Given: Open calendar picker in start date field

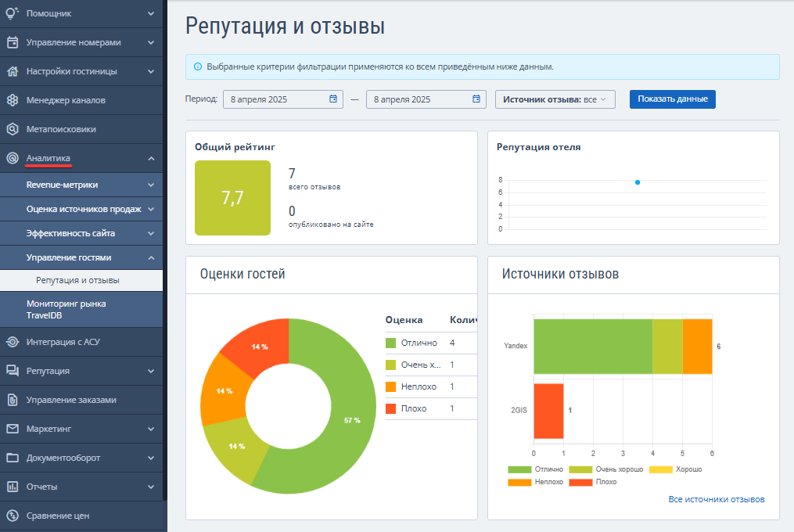Looking at the screenshot, I should [x=333, y=99].
